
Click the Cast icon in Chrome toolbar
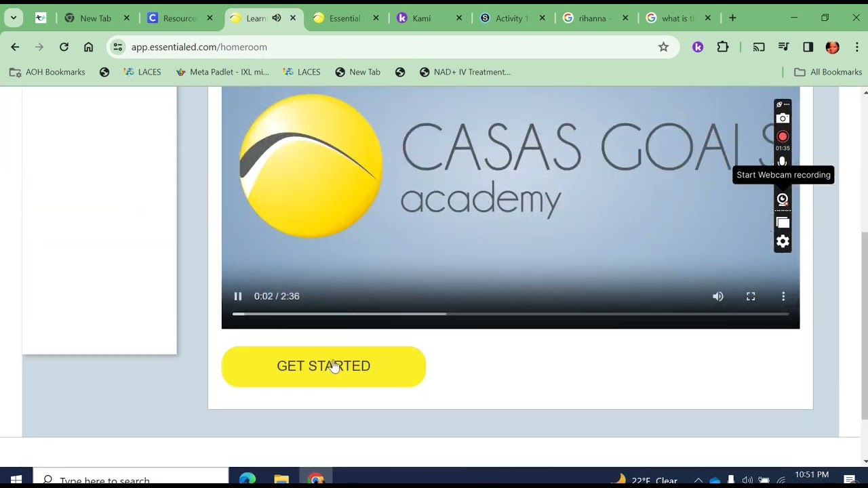[x=759, y=47]
